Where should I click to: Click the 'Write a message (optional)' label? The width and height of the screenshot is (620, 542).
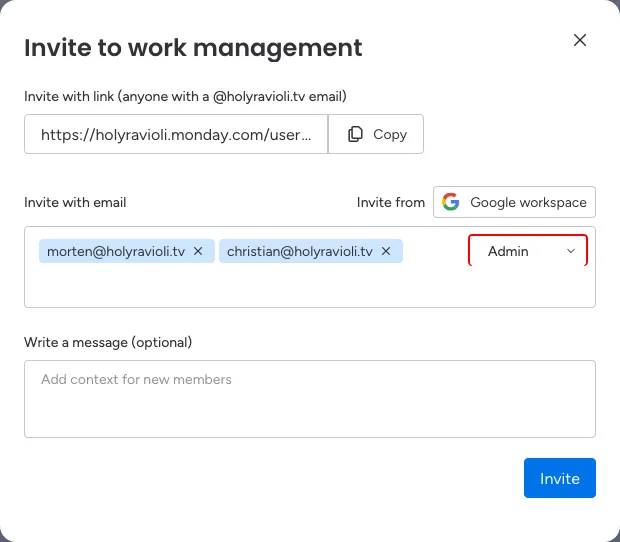click(x=108, y=342)
